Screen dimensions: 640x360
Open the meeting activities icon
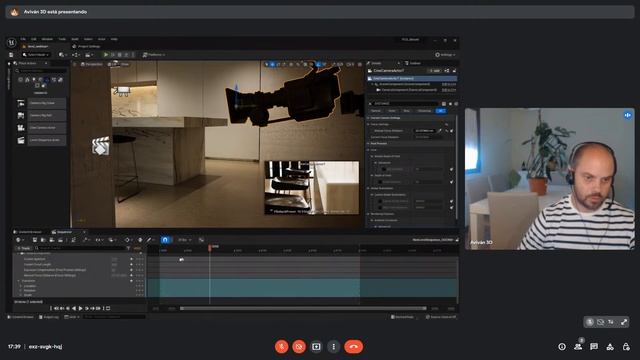[610, 347]
